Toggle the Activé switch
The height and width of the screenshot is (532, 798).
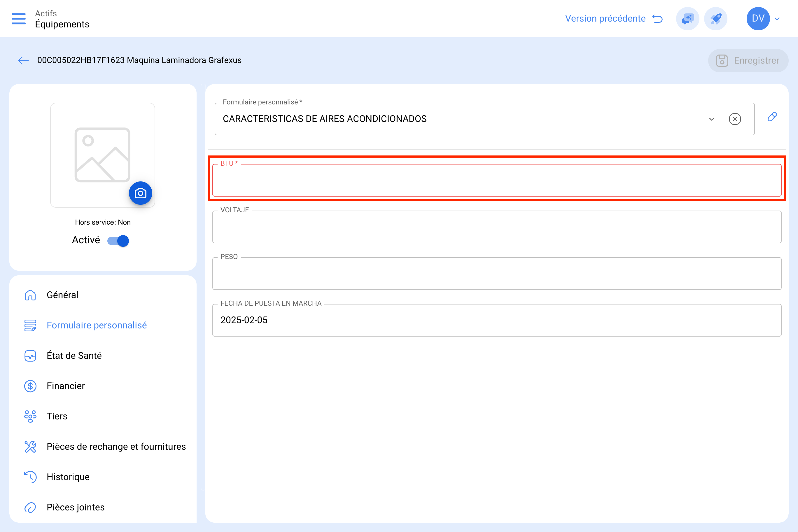click(x=118, y=241)
